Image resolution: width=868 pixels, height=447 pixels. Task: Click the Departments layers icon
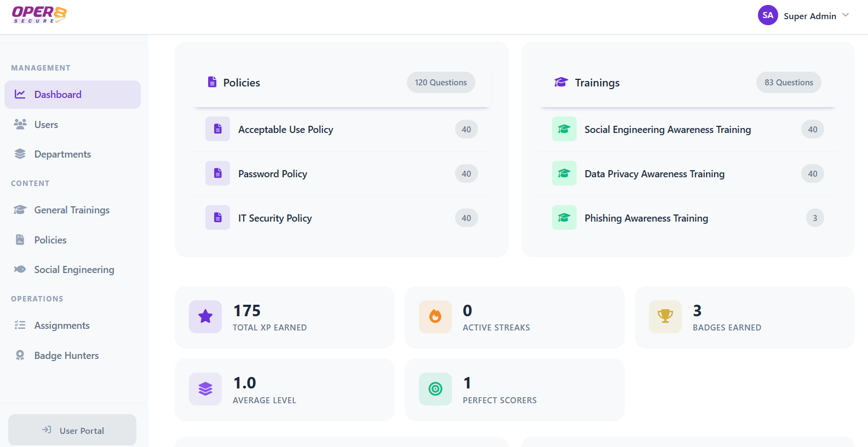[20, 154]
